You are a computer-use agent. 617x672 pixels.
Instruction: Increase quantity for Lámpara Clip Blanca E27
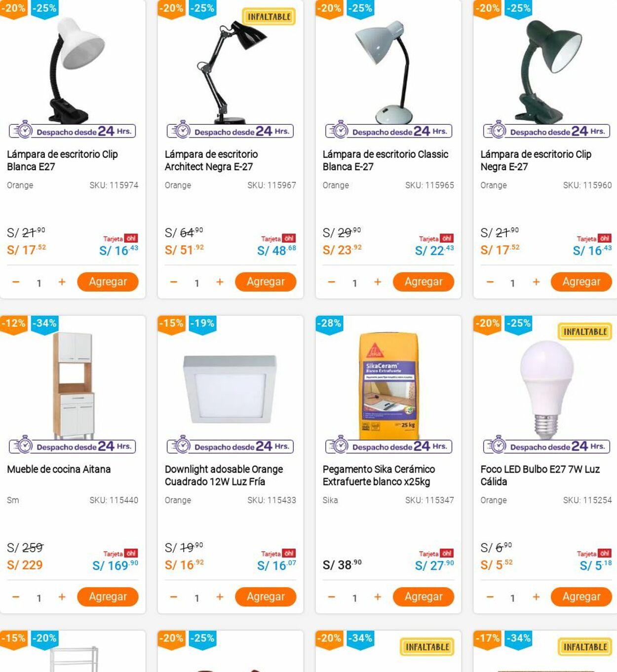tap(62, 282)
